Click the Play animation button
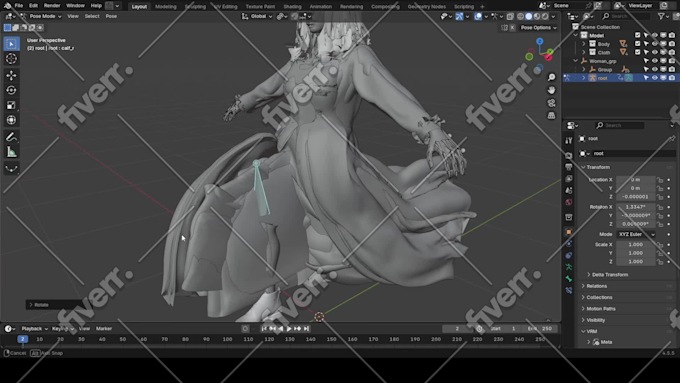 [x=289, y=329]
